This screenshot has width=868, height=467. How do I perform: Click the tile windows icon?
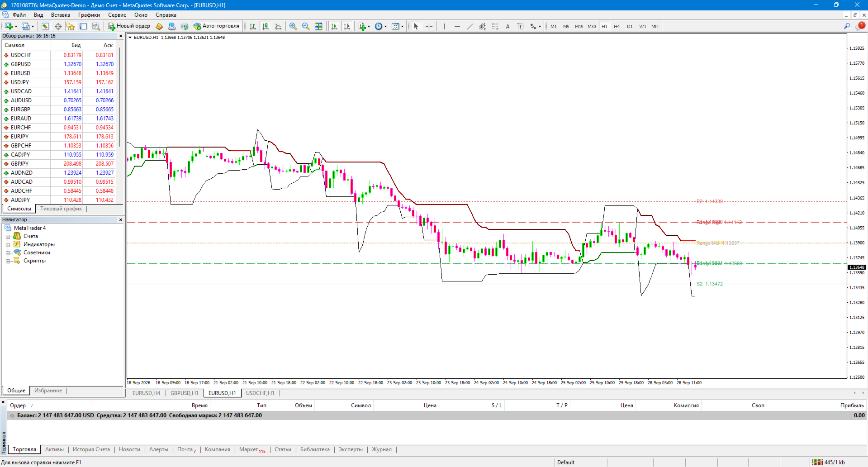(x=318, y=26)
